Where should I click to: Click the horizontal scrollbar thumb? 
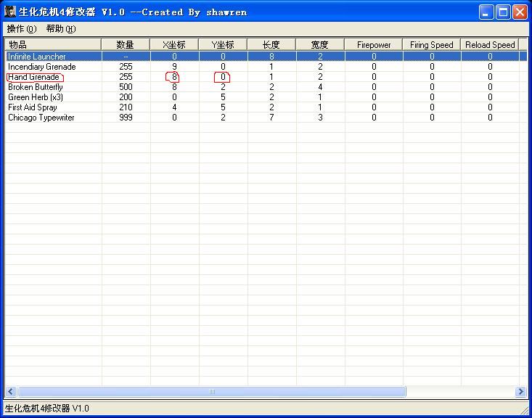pos(212,392)
